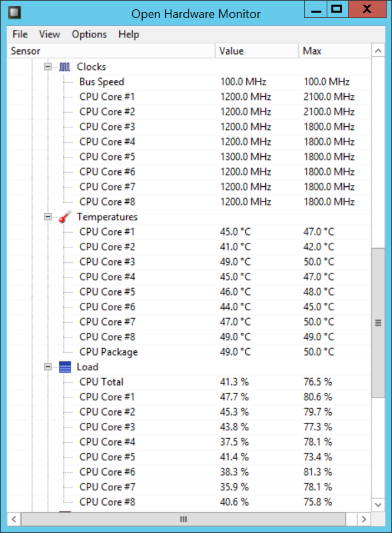The image size is (392, 533).
Task: Select the Bus Speed row
Action: click(189, 81)
